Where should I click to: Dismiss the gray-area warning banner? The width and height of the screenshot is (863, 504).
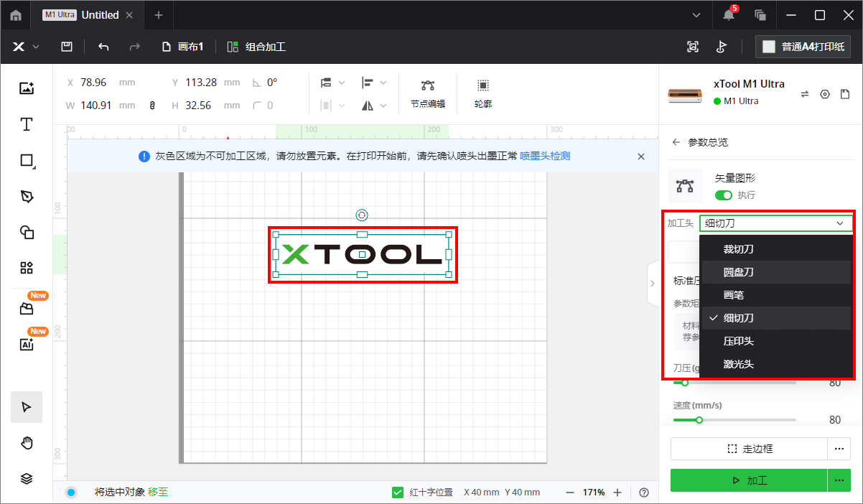(641, 156)
